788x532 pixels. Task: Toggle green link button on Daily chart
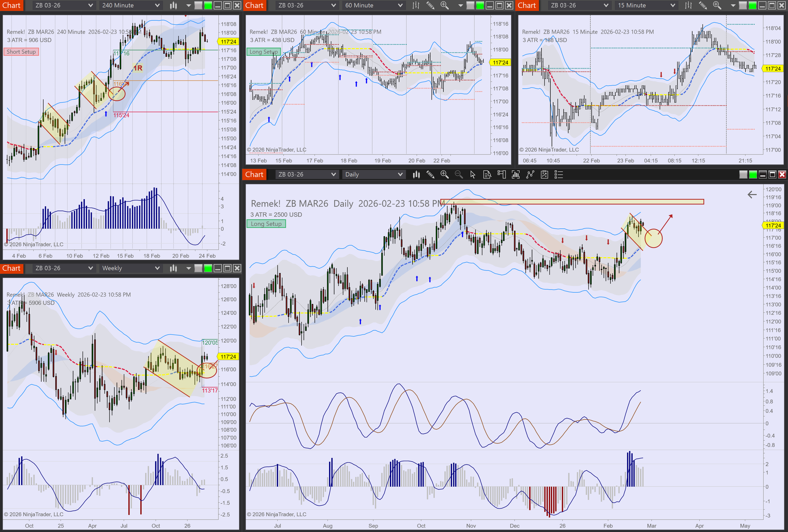tap(753, 175)
